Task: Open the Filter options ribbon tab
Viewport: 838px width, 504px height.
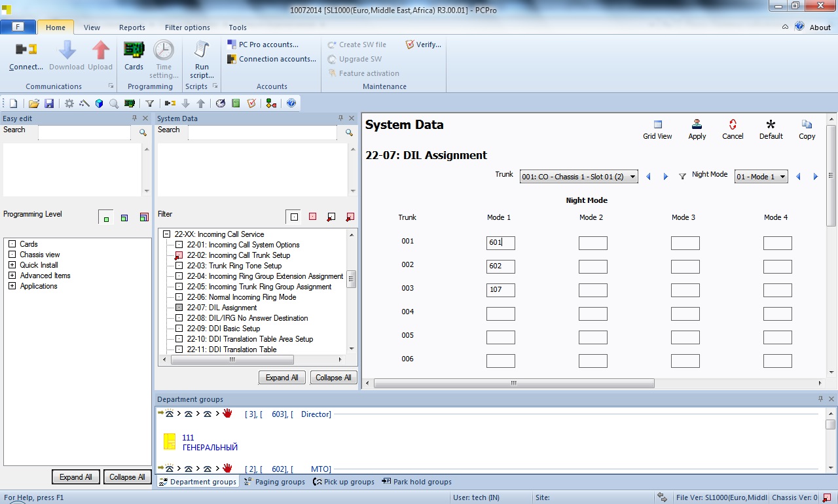Action: pos(187,27)
